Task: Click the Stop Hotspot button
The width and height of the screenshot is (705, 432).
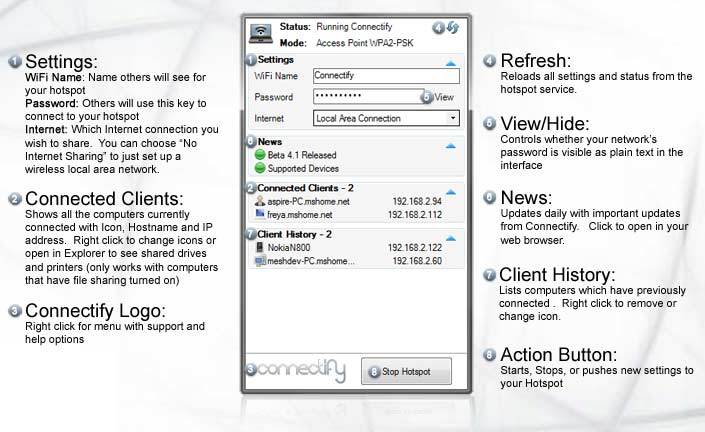Action: pyautogui.click(x=406, y=371)
